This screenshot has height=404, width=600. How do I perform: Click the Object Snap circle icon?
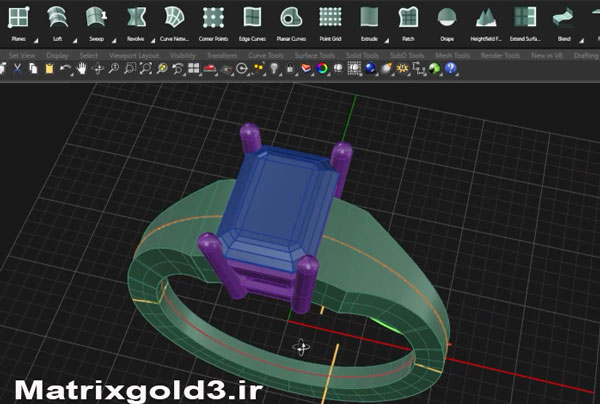(x=242, y=69)
